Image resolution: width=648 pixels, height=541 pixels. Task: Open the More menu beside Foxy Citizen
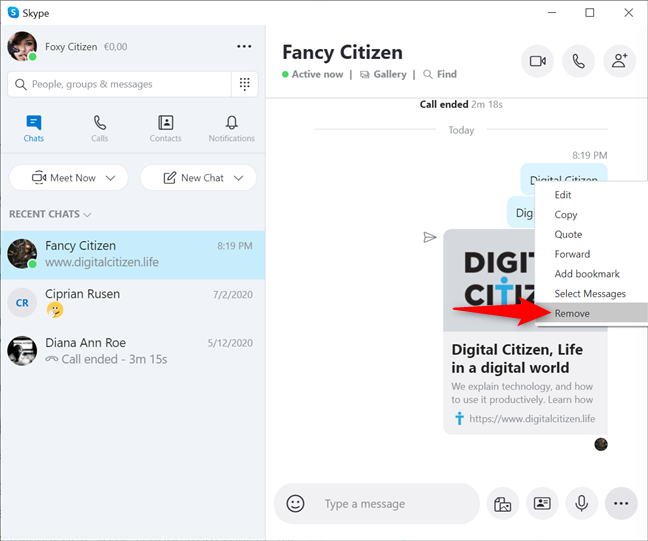click(x=244, y=46)
